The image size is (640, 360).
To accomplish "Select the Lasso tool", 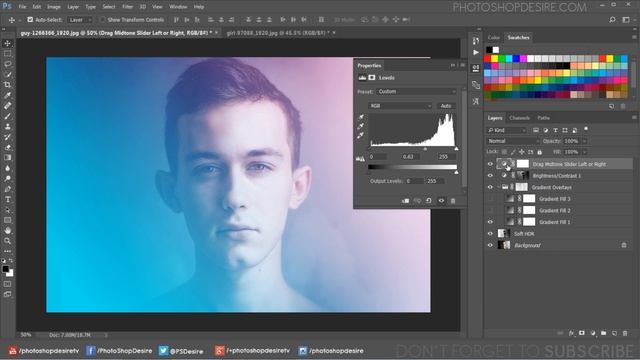I will (7, 64).
